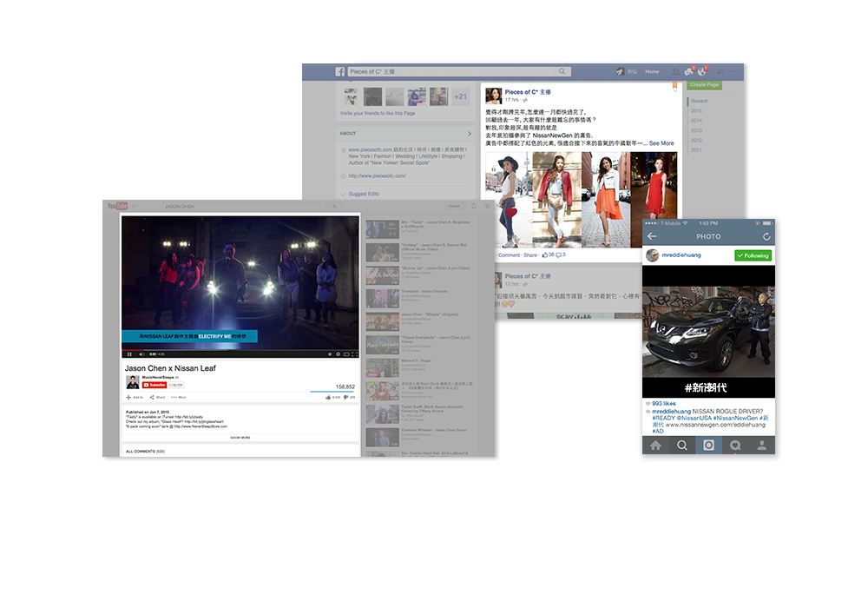
Task: Click Add to under YouTube video
Action: [x=135, y=397]
